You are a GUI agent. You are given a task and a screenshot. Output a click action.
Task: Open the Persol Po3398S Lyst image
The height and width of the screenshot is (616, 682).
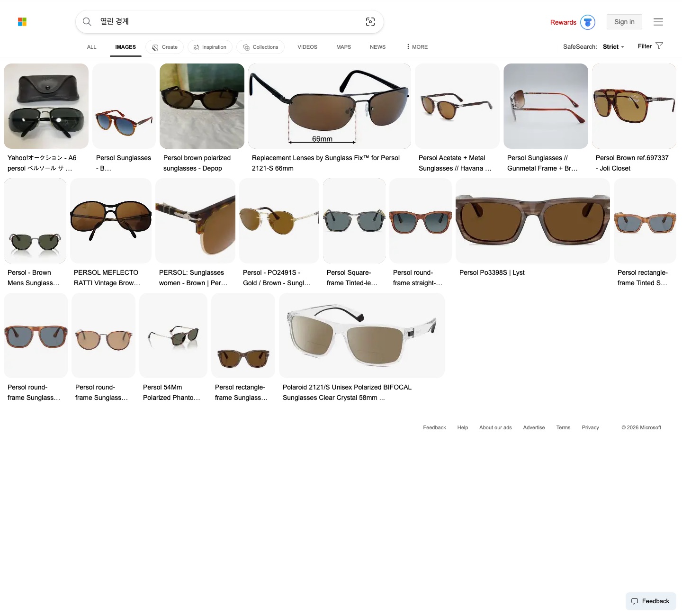click(533, 221)
